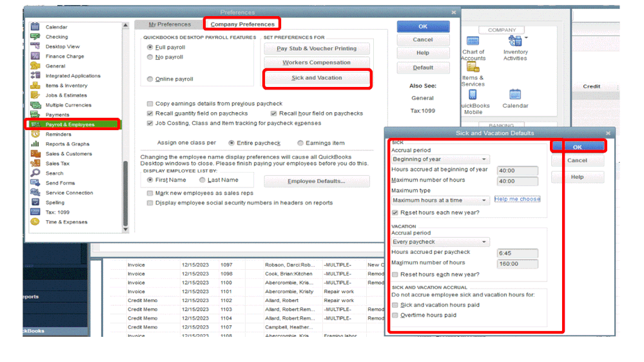Click preferences list scroll up arrow
This screenshot has height=362, width=644.
[126, 26]
